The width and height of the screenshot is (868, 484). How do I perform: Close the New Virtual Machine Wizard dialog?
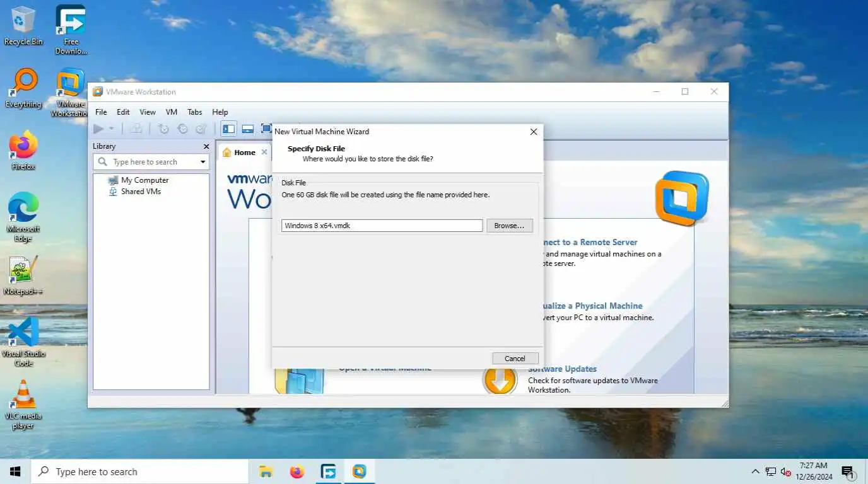[x=534, y=132]
